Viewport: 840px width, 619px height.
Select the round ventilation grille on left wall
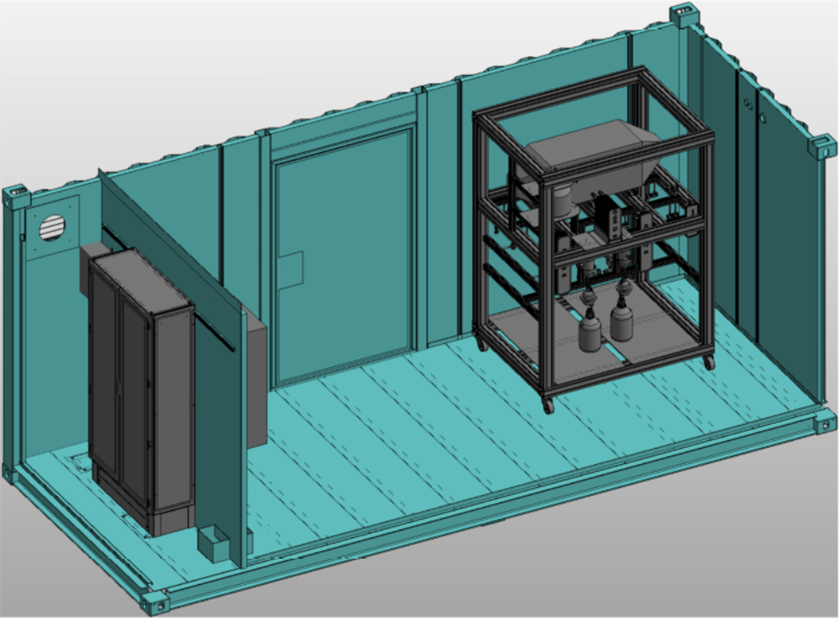[52, 226]
